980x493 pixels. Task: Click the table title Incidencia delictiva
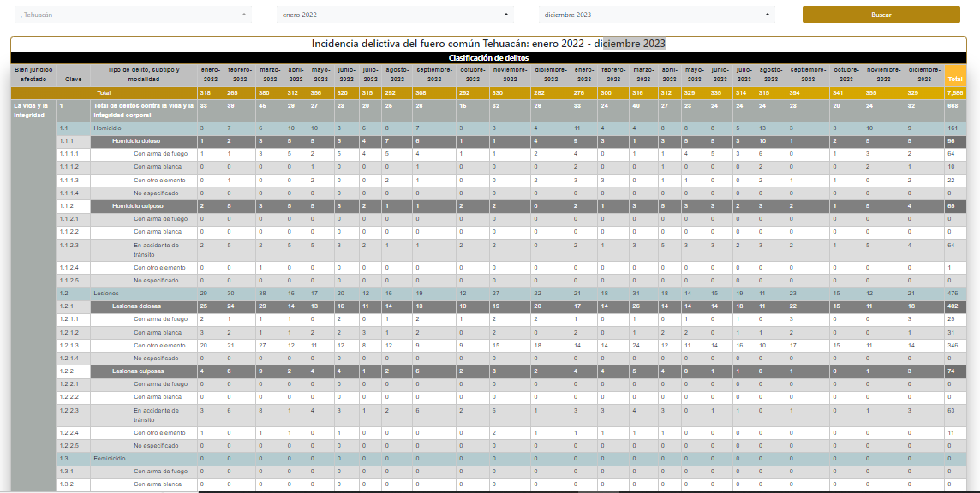pos(488,44)
